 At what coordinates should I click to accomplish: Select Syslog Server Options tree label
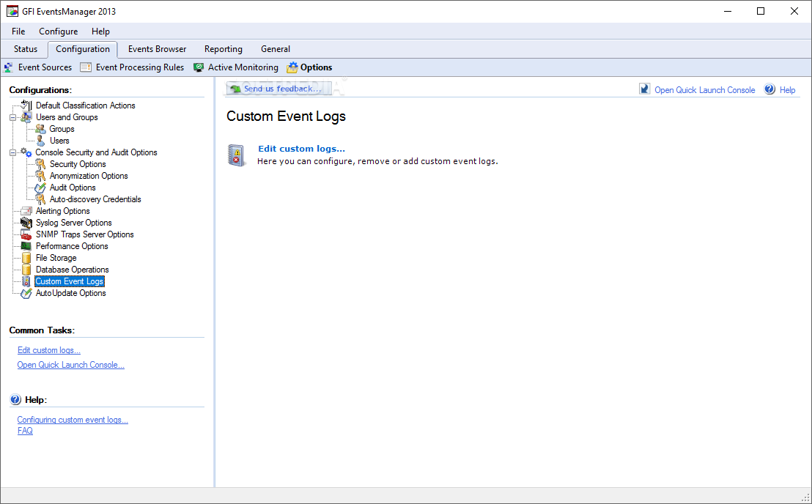tap(73, 223)
